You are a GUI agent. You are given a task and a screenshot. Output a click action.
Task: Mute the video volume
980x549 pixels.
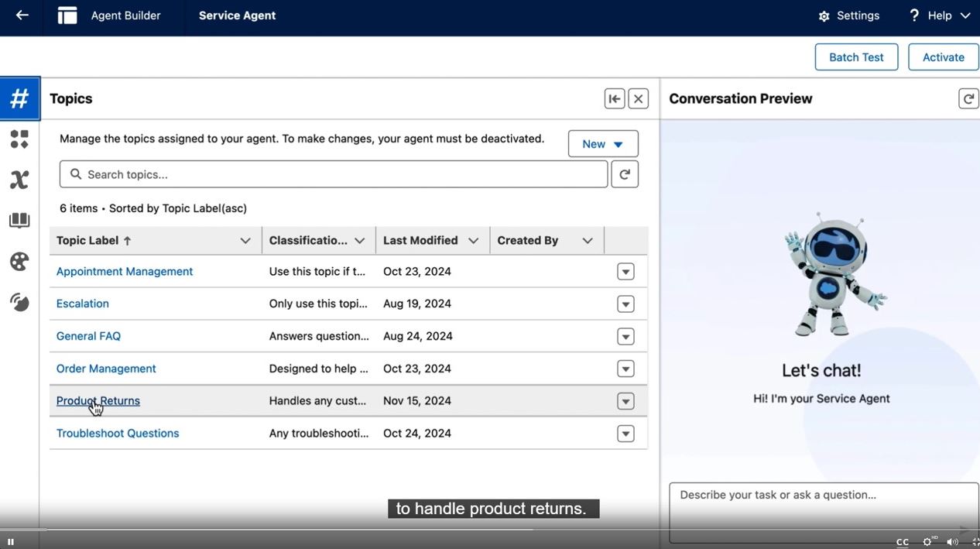coord(951,541)
